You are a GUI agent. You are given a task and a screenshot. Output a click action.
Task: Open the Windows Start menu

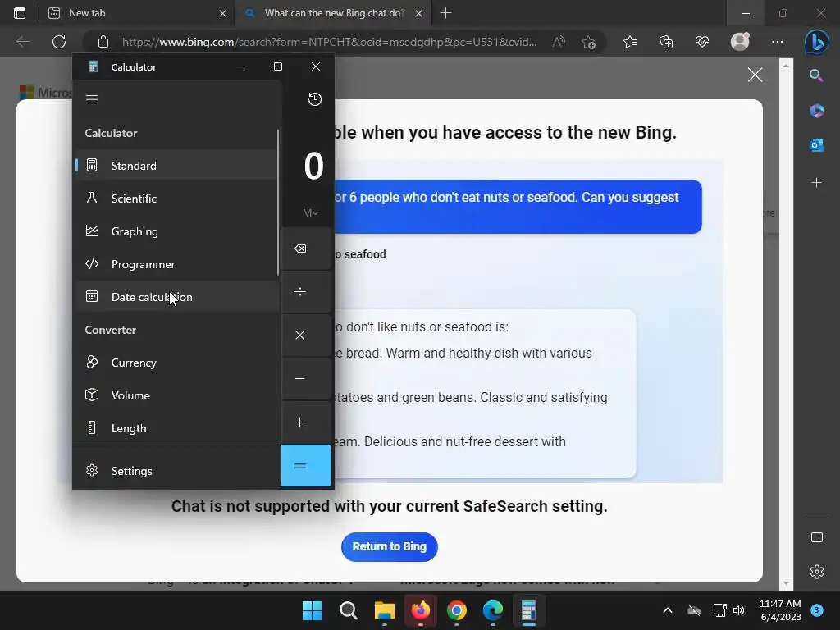[x=312, y=610]
